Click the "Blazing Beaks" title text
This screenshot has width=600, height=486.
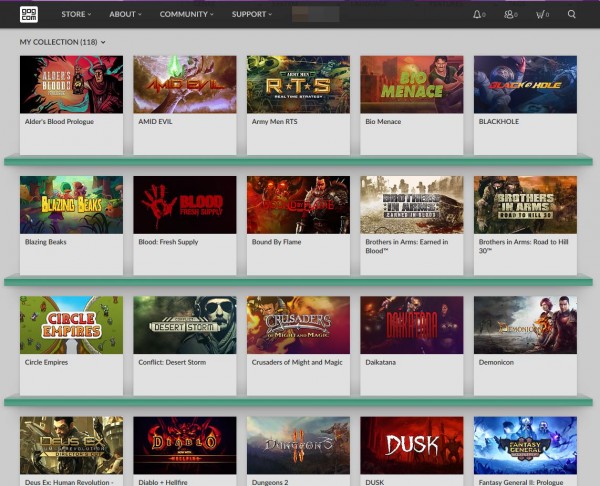46,242
